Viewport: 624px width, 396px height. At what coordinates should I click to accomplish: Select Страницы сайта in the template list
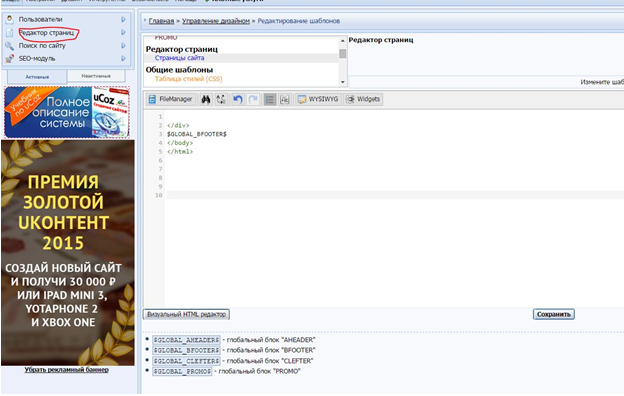pos(179,58)
